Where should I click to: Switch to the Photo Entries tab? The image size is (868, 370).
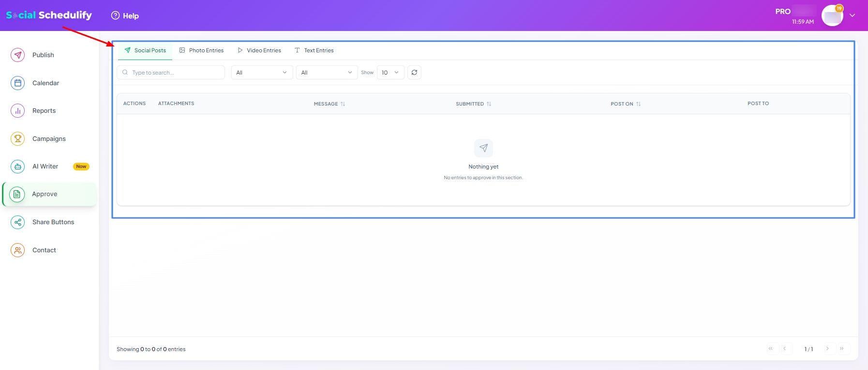202,50
